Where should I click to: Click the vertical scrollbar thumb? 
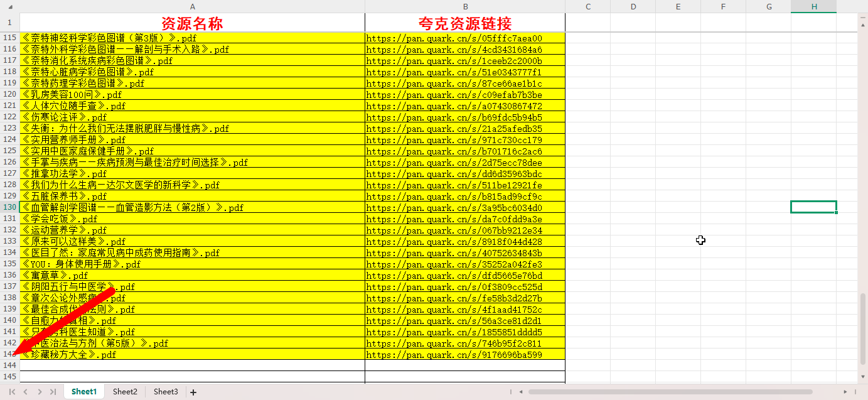pyautogui.click(x=862, y=328)
